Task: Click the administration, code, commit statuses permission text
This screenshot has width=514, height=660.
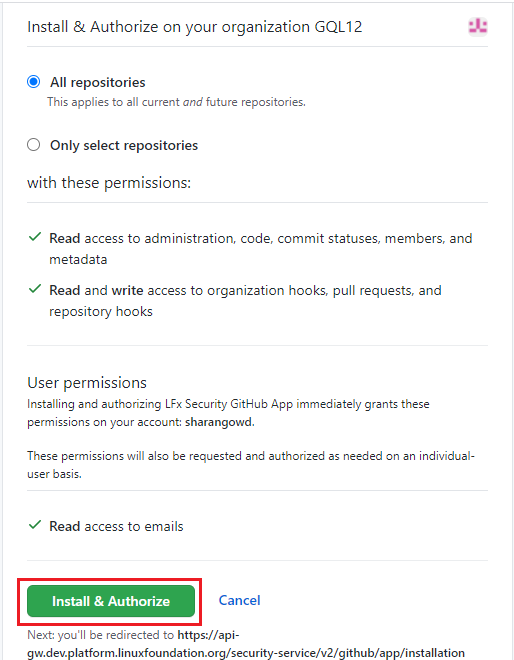Action: click(x=261, y=249)
